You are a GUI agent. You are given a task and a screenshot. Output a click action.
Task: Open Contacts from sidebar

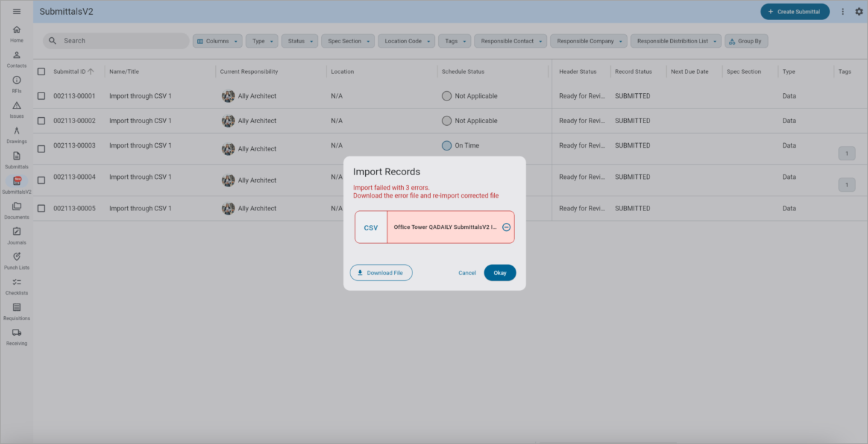tap(17, 59)
